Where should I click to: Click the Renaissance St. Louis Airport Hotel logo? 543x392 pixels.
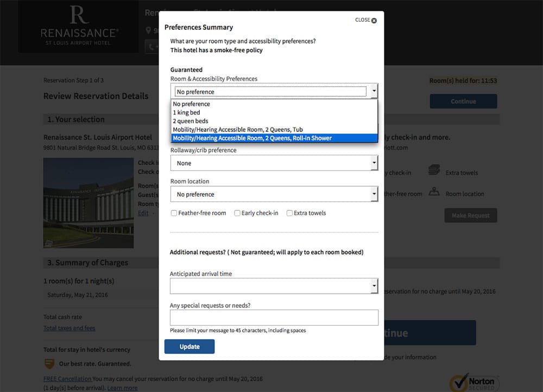pyautogui.click(x=78, y=26)
